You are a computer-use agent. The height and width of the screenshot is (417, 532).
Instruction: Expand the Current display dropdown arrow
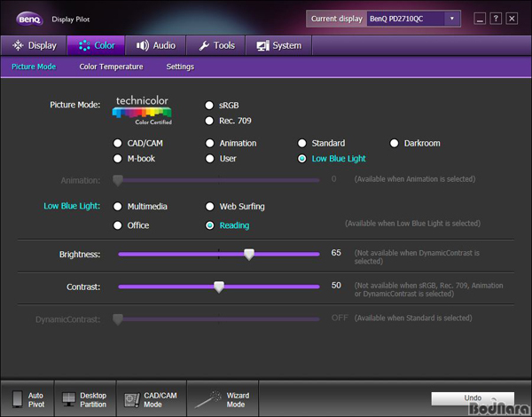[x=452, y=19]
